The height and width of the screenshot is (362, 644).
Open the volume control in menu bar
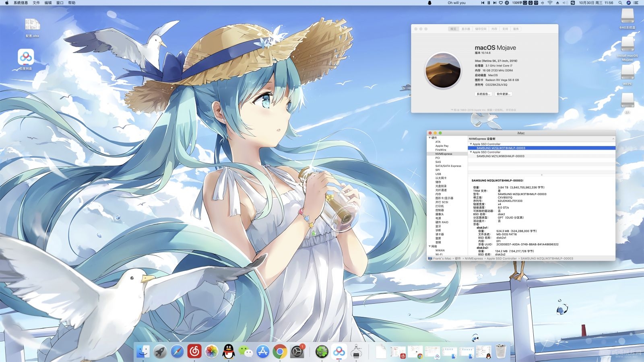tap(565, 3)
